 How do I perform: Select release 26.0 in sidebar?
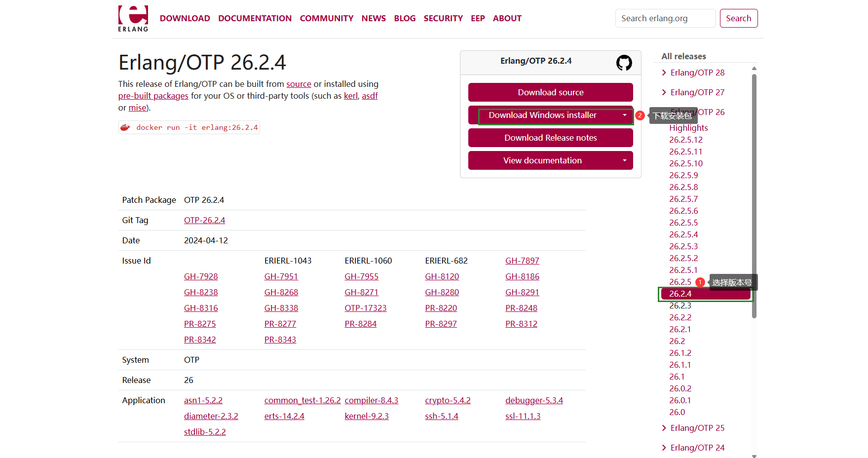(677, 413)
